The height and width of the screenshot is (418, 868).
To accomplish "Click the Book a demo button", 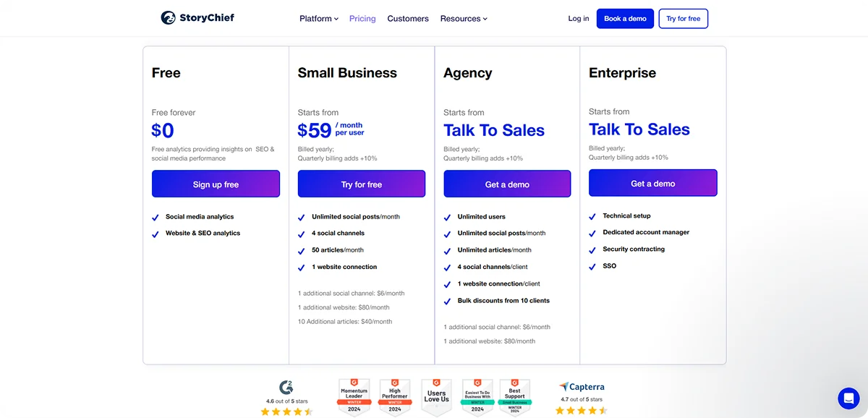I will click(624, 18).
